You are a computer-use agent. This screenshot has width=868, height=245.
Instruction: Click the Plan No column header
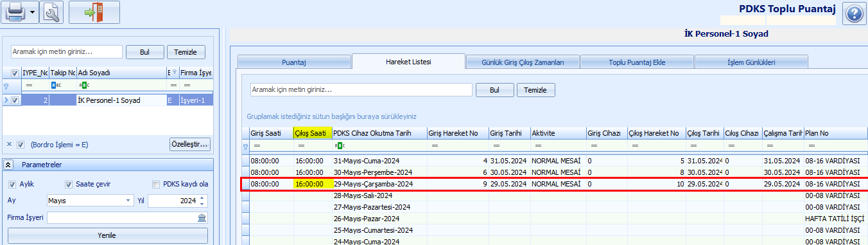[x=835, y=133]
